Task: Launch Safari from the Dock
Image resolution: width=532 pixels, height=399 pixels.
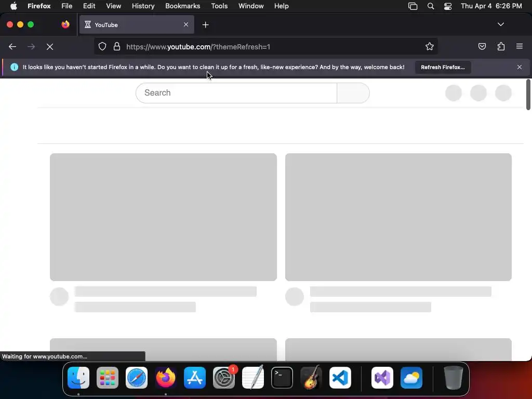Action: click(137, 378)
